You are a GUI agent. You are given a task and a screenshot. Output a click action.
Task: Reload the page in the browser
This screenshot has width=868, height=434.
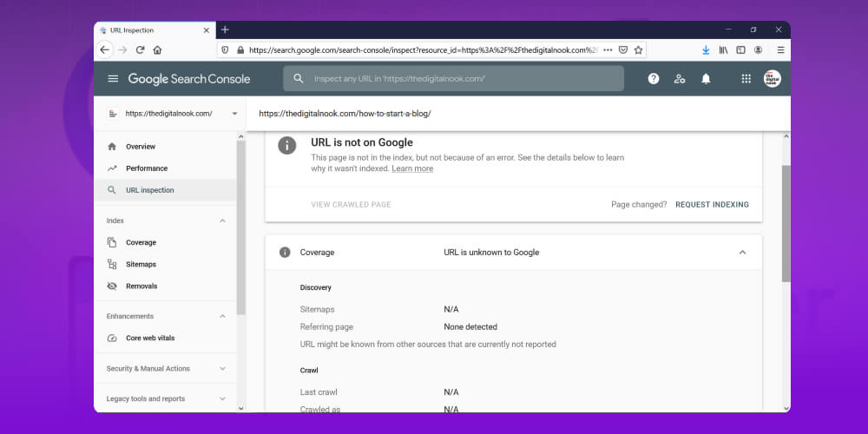click(x=140, y=49)
